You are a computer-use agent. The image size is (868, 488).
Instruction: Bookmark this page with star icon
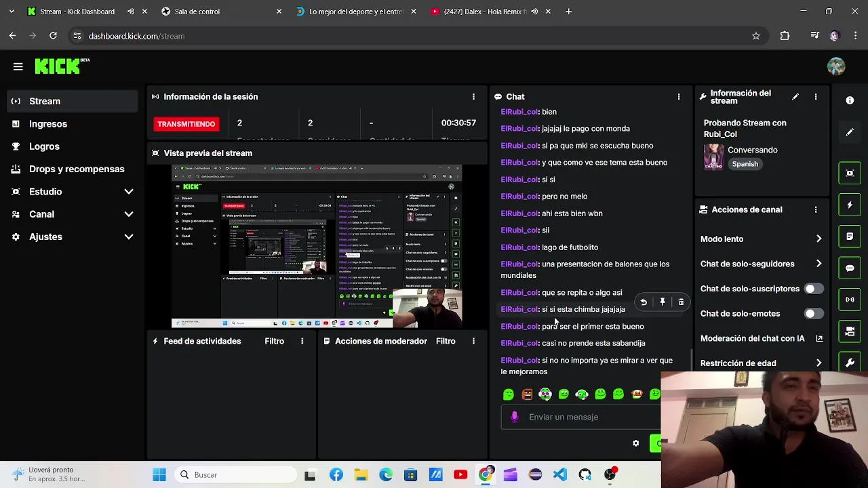756,36
